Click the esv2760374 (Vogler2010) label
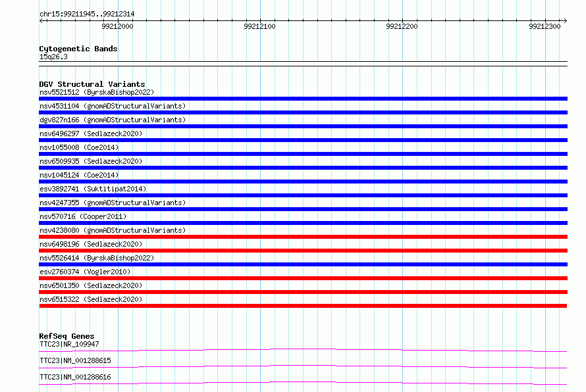 [x=85, y=272]
